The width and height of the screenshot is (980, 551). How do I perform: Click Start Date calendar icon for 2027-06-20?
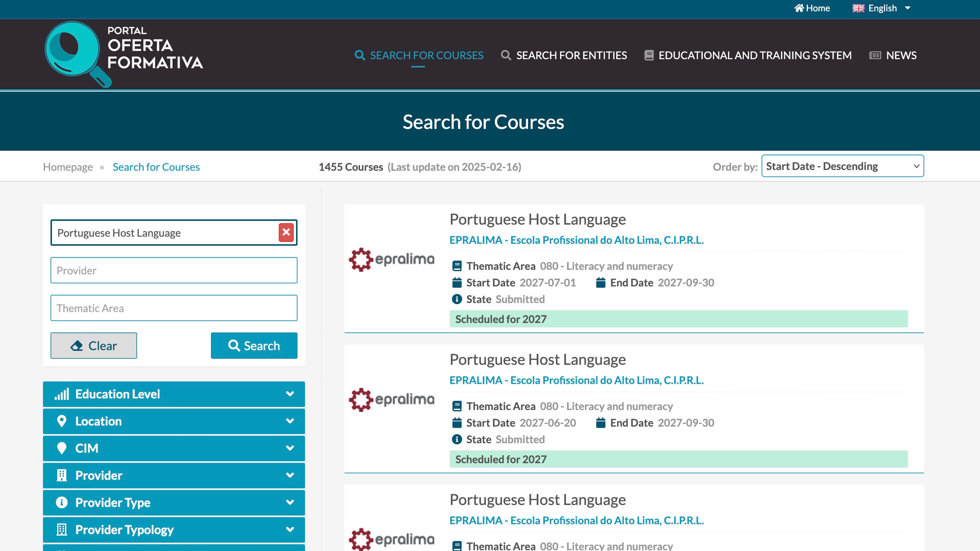point(457,423)
